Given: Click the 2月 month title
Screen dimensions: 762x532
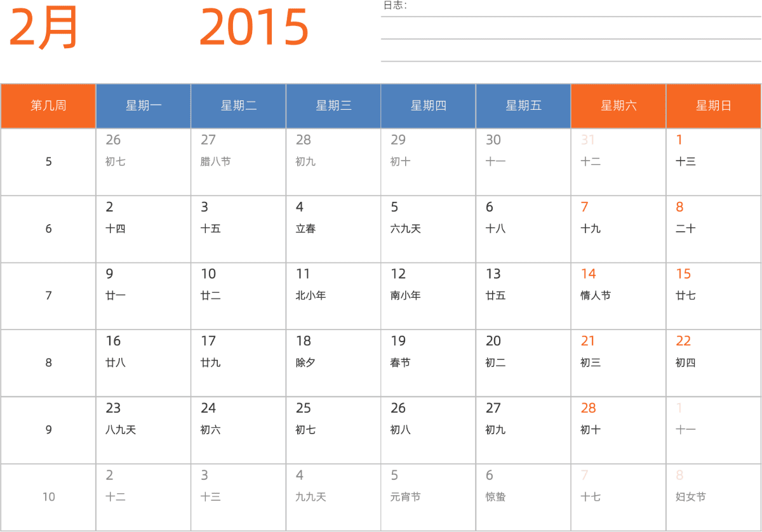Looking at the screenshot, I should tap(43, 28).
